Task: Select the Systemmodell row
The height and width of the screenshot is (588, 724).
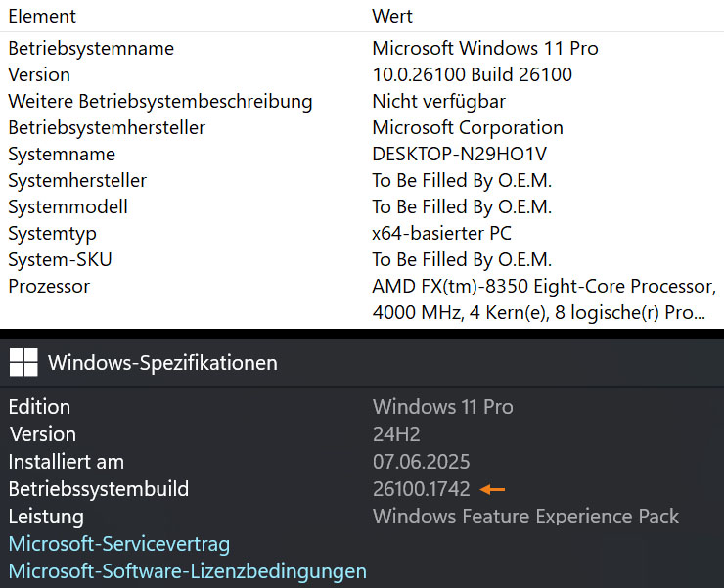Action: (x=68, y=206)
